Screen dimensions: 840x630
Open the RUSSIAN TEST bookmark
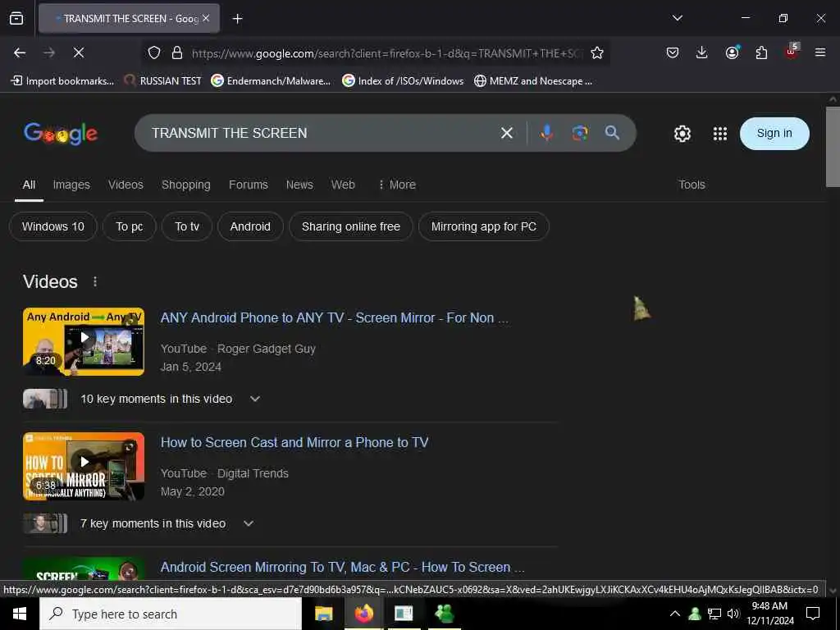[162, 81]
